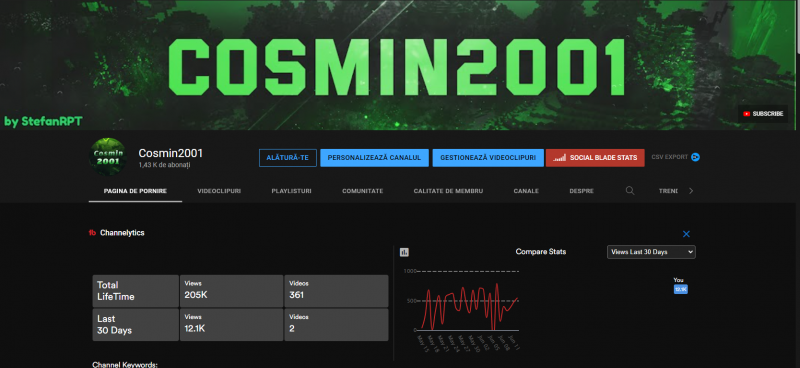Go to the Comunitate tab
Viewport: 800px width, 368px height.
362,191
